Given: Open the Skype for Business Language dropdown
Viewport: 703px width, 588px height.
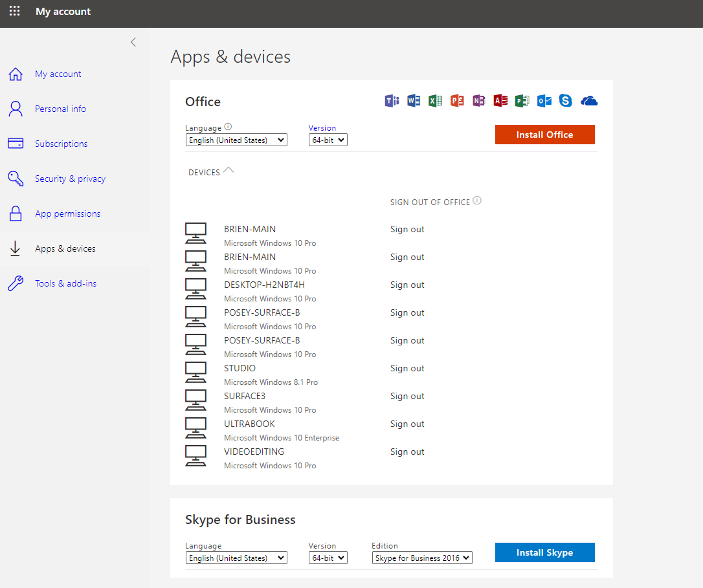Looking at the screenshot, I should tap(236, 558).
